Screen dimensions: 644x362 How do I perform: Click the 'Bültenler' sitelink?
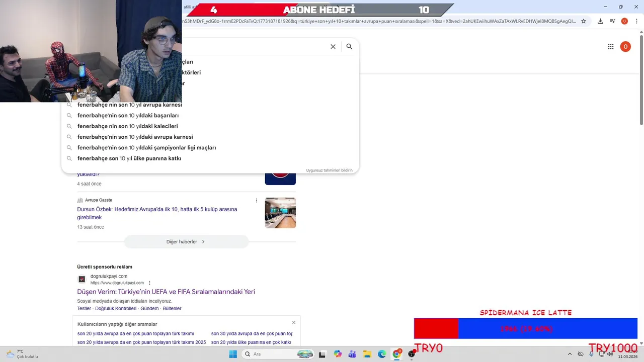click(172, 308)
